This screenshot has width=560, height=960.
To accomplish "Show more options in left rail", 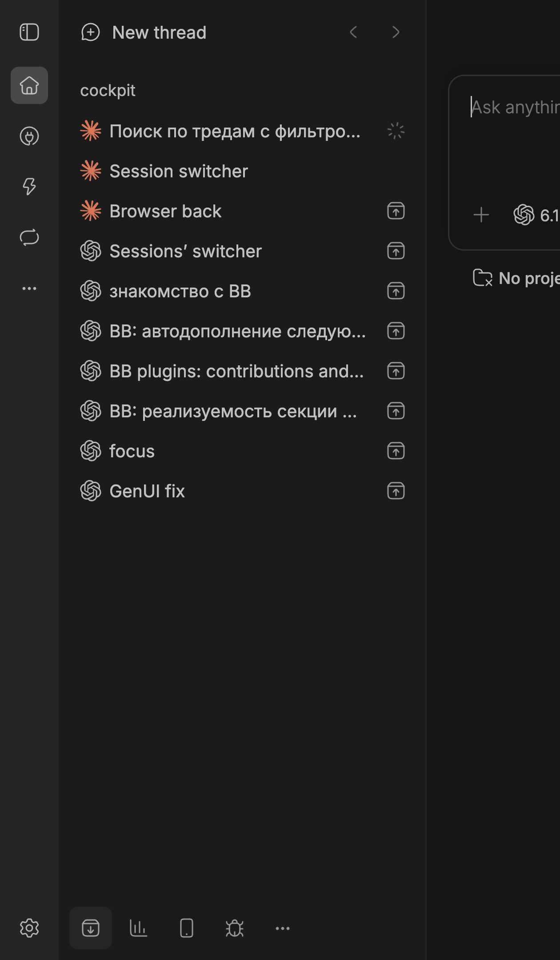I will point(29,288).
